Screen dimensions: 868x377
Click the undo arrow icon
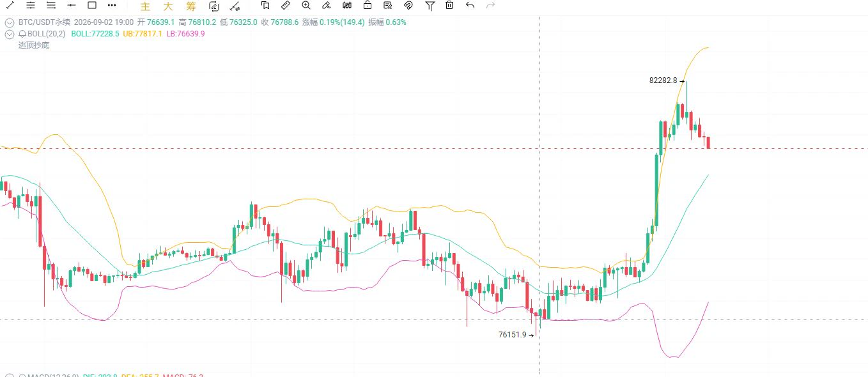coord(470,5)
